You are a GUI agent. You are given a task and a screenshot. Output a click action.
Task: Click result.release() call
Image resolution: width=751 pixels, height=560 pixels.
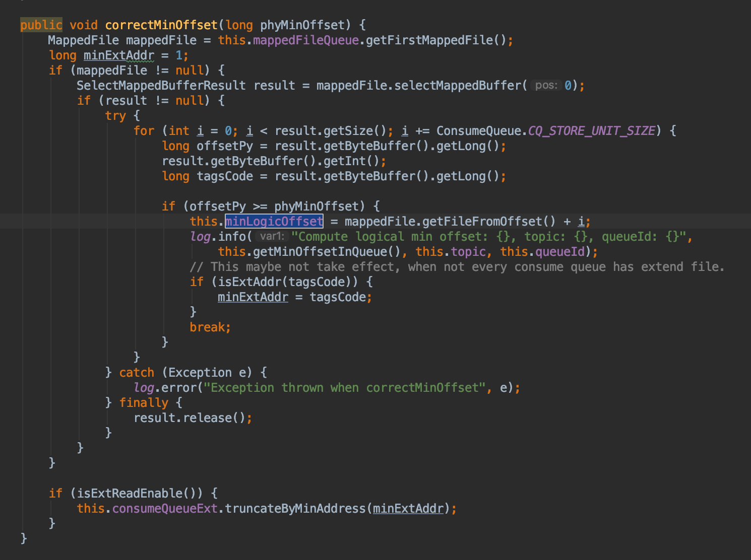click(190, 418)
